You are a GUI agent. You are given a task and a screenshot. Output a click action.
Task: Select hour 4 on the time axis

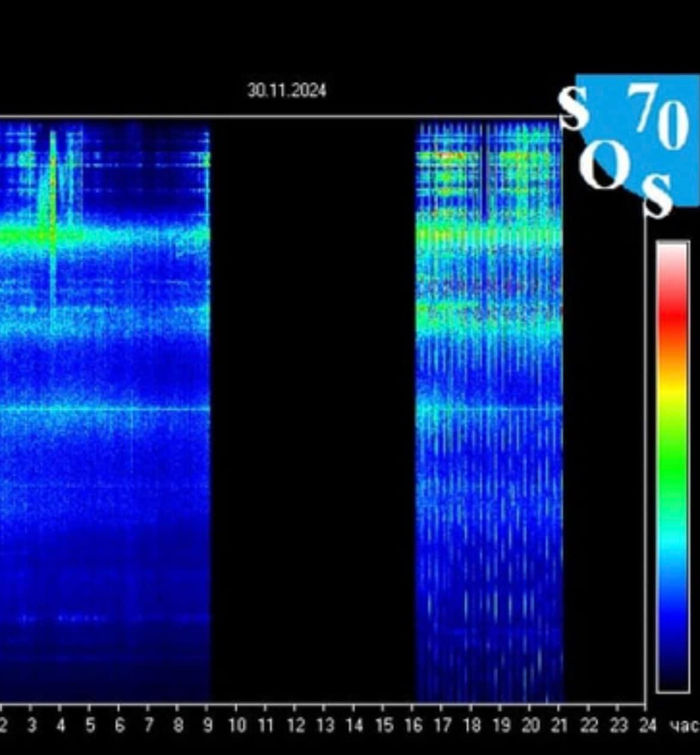60,726
